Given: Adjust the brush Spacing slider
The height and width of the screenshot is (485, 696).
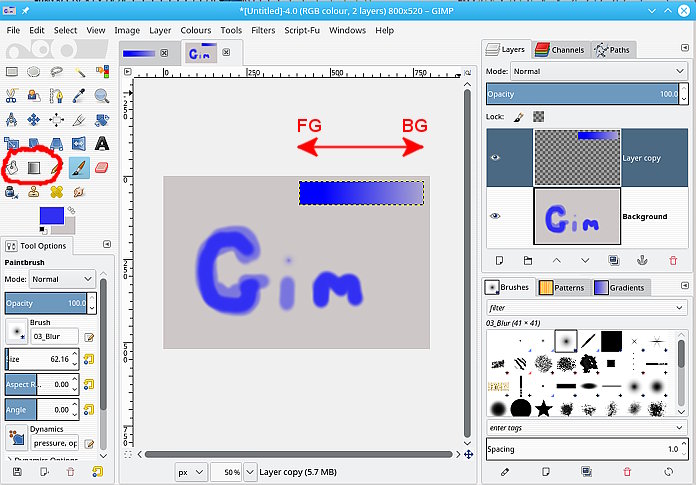Looking at the screenshot, I should 583,449.
